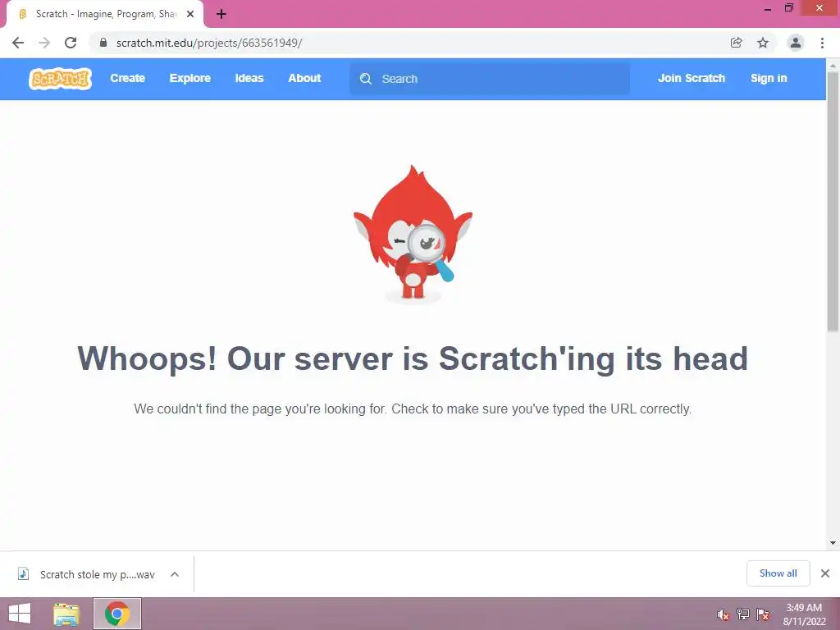Click the scrollbar up arrow
Screen dimensions: 840x630
click(x=833, y=66)
